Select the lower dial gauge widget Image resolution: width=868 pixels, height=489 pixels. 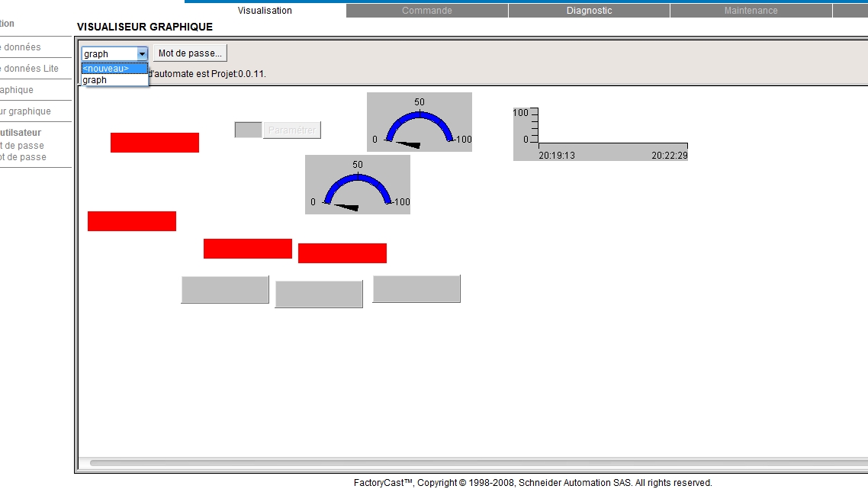click(x=358, y=185)
